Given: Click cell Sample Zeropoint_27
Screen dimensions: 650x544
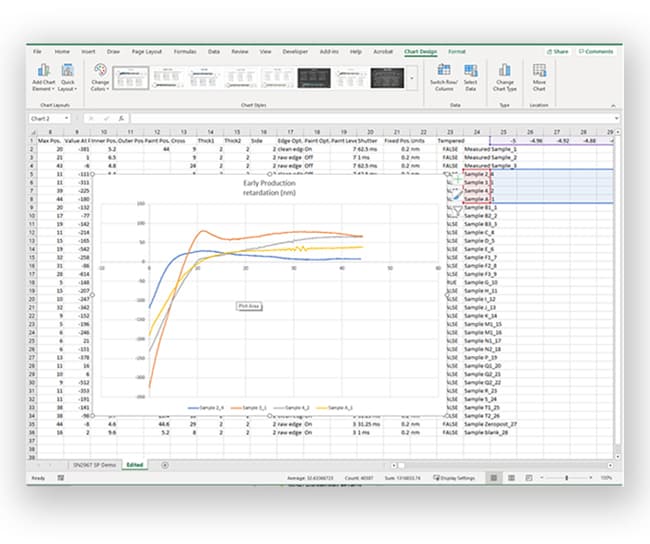Looking at the screenshot, I should 490,424.
